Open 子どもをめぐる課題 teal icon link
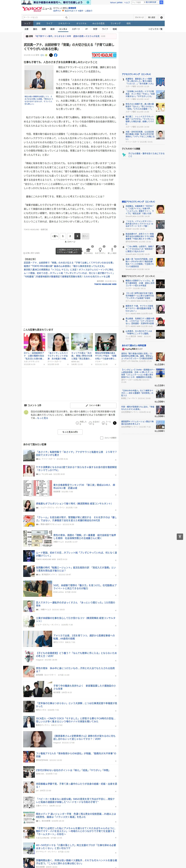Screen dimensions: 186x868 124,155
